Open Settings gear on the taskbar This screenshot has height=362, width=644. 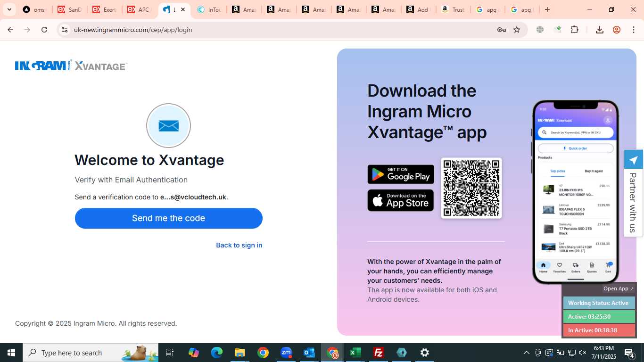point(425,353)
